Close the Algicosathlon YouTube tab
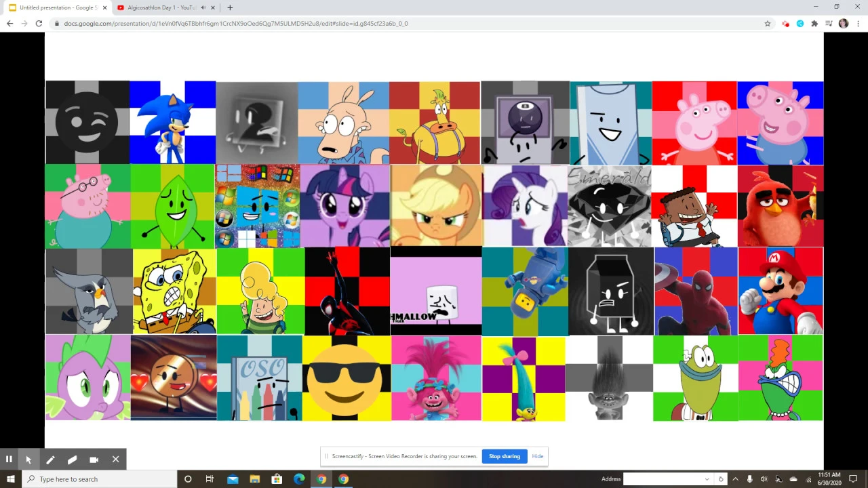The width and height of the screenshot is (868, 488). 213,7
